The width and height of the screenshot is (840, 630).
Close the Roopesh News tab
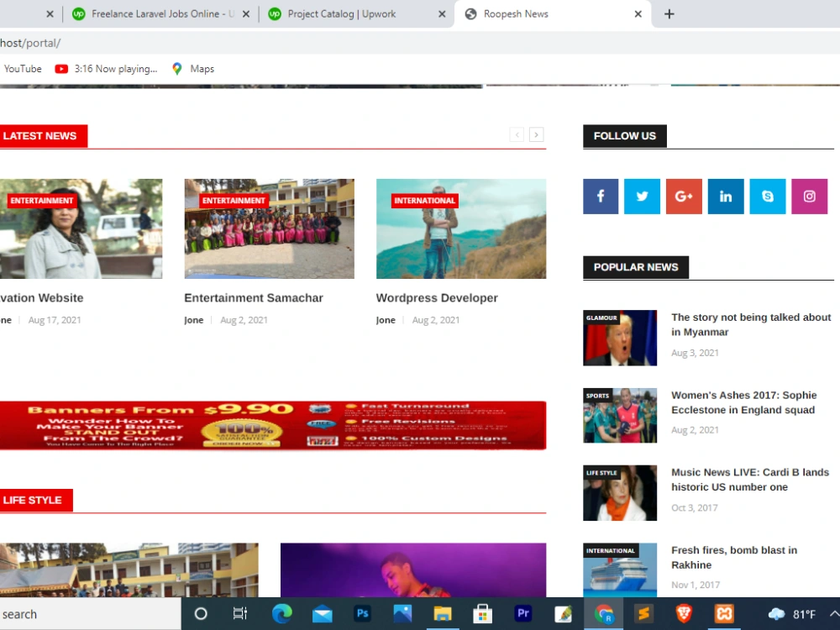click(x=638, y=14)
